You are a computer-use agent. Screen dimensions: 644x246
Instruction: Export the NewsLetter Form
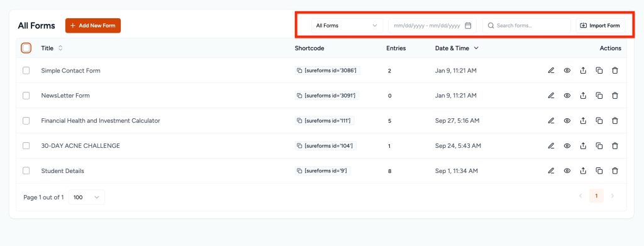point(583,96)
